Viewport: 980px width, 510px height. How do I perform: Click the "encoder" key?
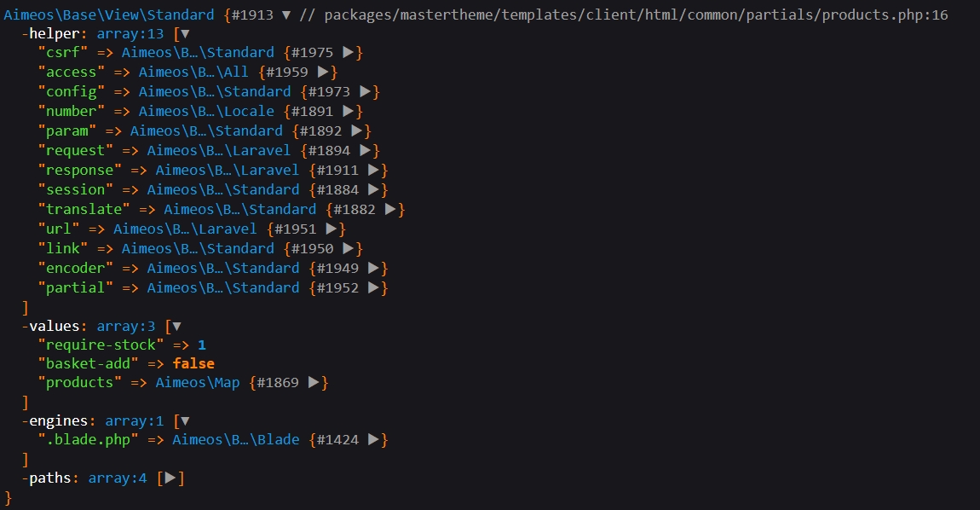76,268
